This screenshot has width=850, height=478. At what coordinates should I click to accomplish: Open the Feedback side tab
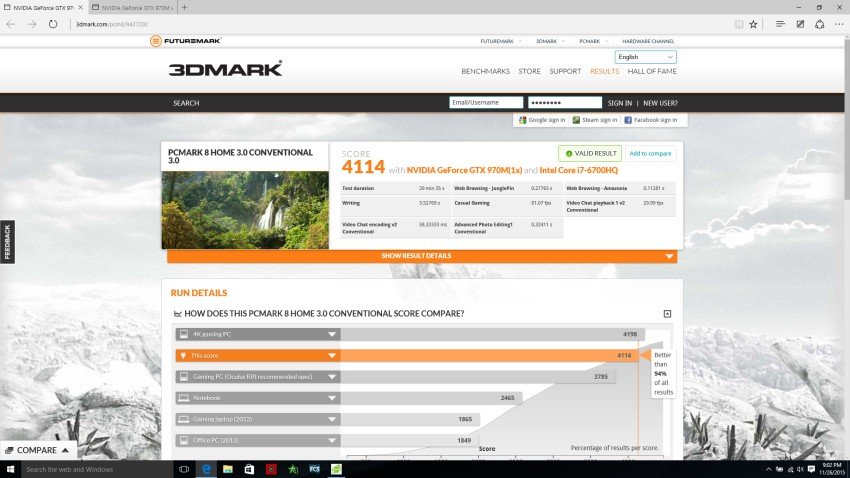[x=7, y=242]
